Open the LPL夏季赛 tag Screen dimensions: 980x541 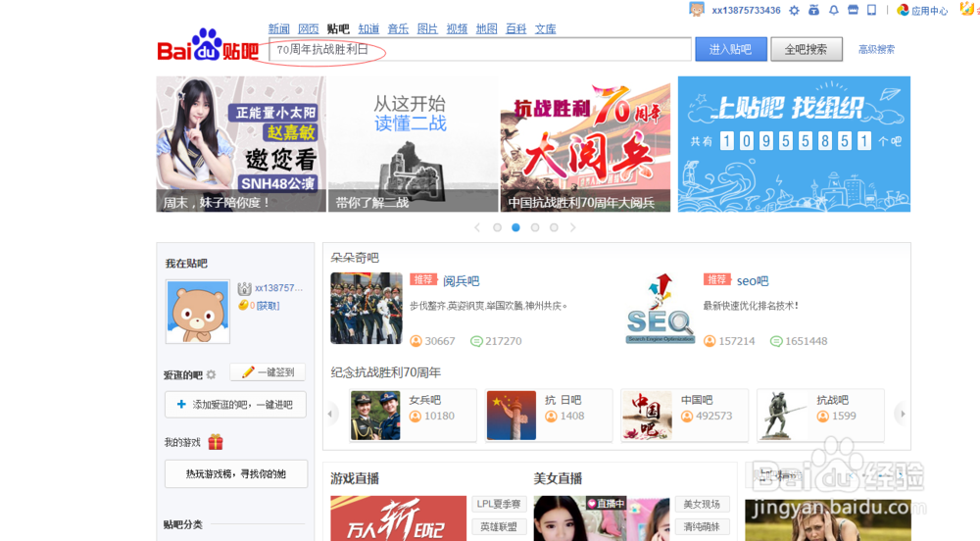pyautogui.click(x=499, y=504)
